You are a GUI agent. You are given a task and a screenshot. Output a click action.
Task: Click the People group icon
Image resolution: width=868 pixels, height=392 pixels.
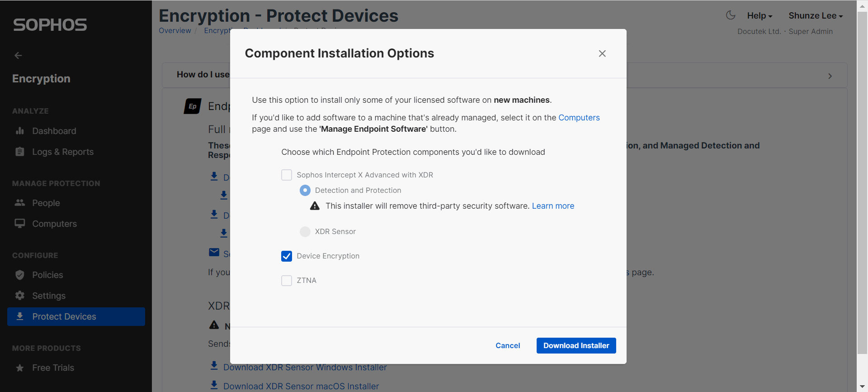(x=20, y=203)
